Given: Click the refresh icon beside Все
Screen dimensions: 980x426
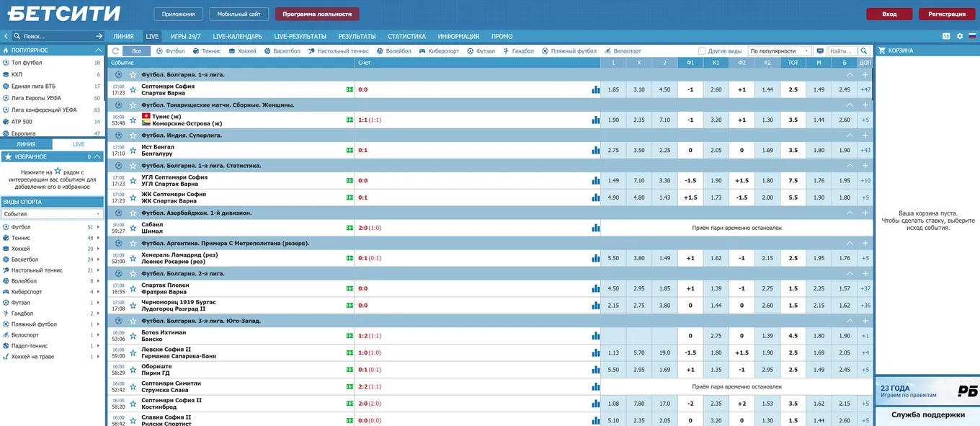Looking at the screenshot, I should coord(115,51).
